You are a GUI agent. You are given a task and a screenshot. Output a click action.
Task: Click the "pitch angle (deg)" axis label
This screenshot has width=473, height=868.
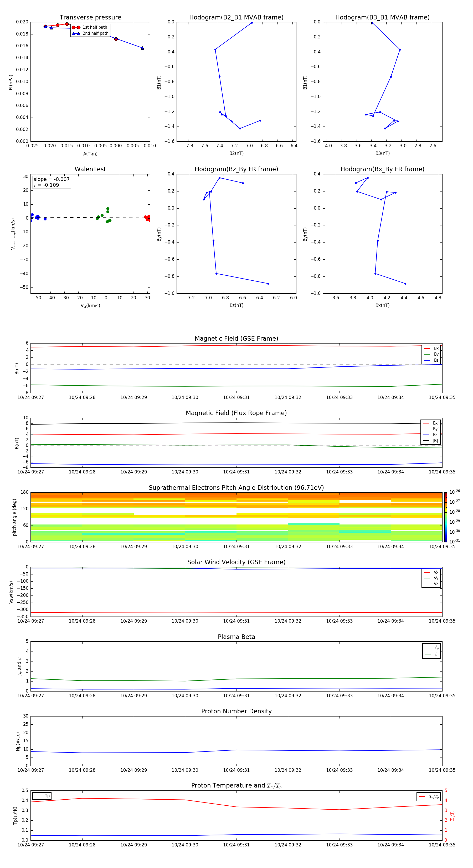[14, 517]
